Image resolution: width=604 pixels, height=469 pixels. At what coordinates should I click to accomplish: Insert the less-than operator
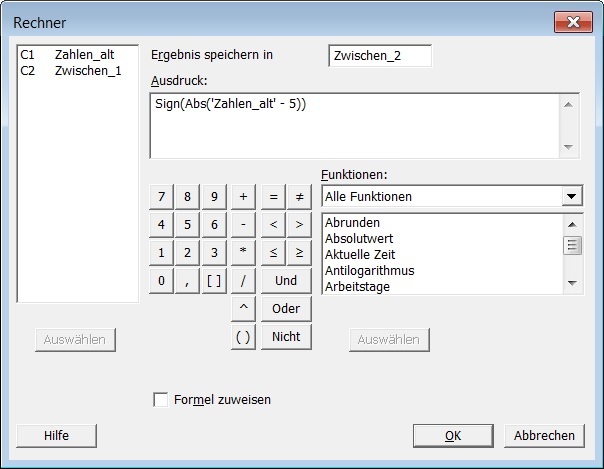273,224
